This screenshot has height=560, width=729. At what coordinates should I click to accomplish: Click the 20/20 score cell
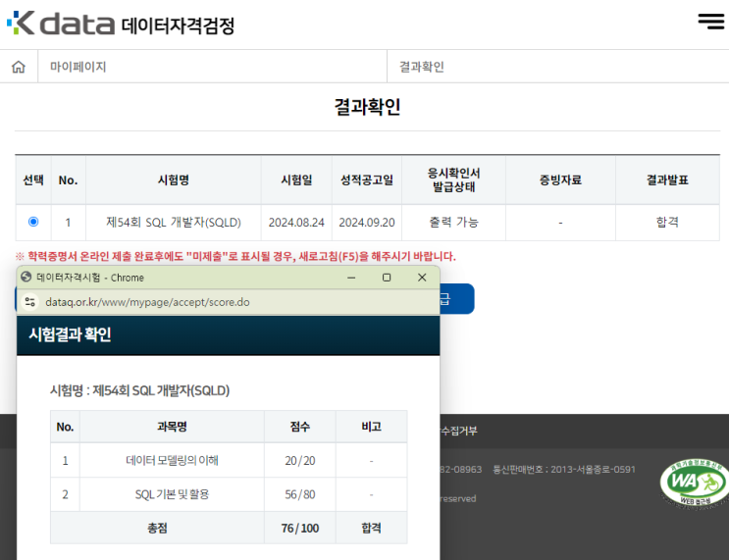click(x=300, y=461)
